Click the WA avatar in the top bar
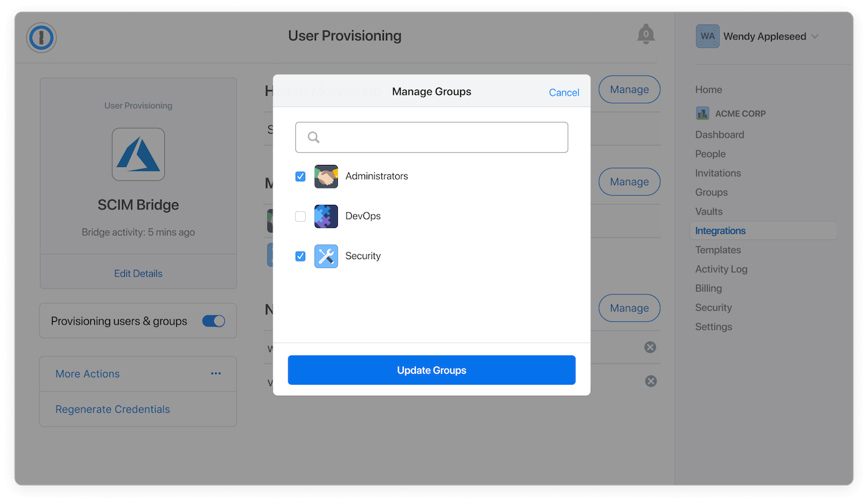This screenshot has width=868, height=503. point(707,36)
